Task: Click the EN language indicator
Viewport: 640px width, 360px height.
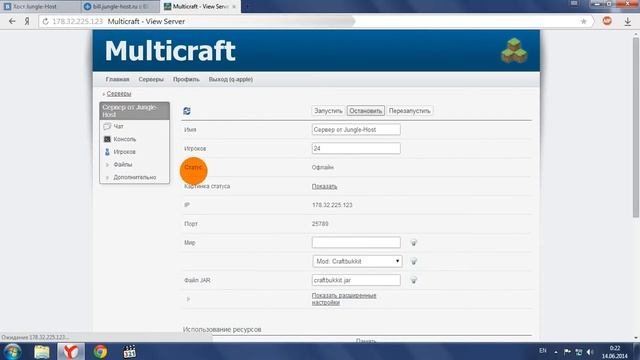Action: click(x=543, y=351)
